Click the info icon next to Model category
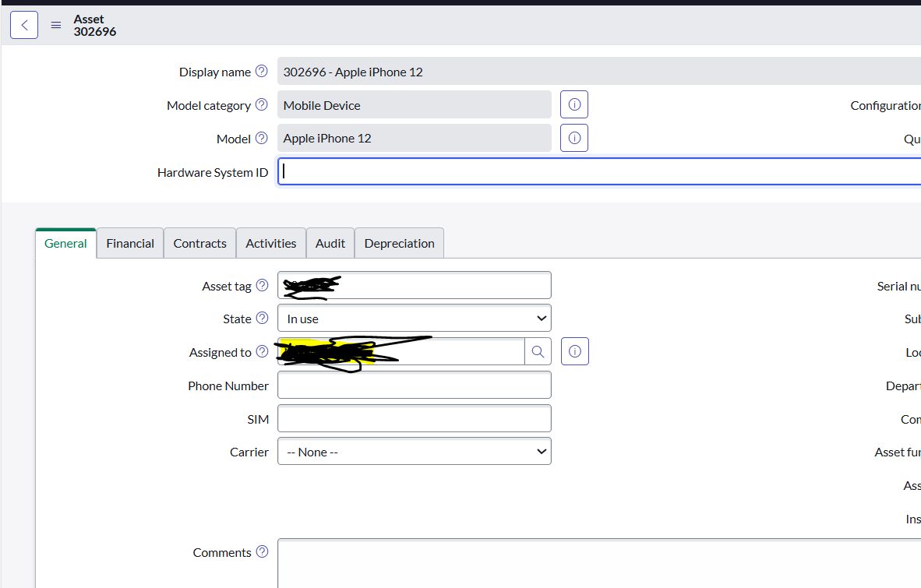The height and width of the screenshot is (588, 921). click(574, 104)
